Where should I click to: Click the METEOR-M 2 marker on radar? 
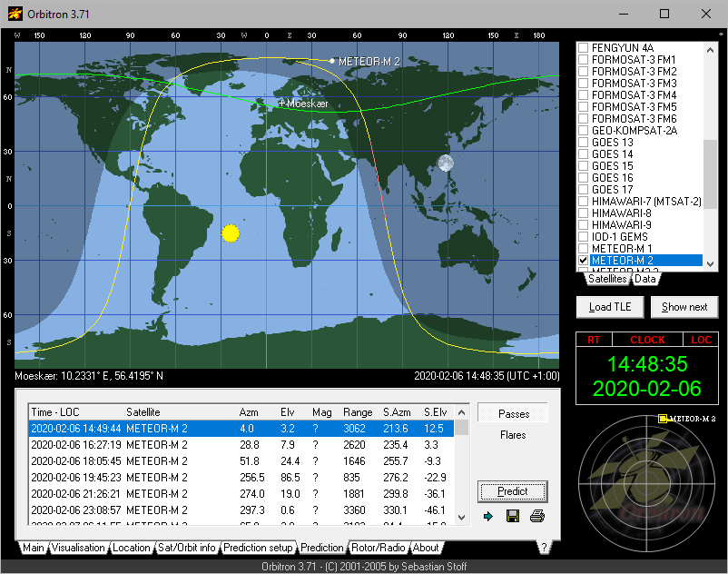pyautogui.click(x=663, y=419)
